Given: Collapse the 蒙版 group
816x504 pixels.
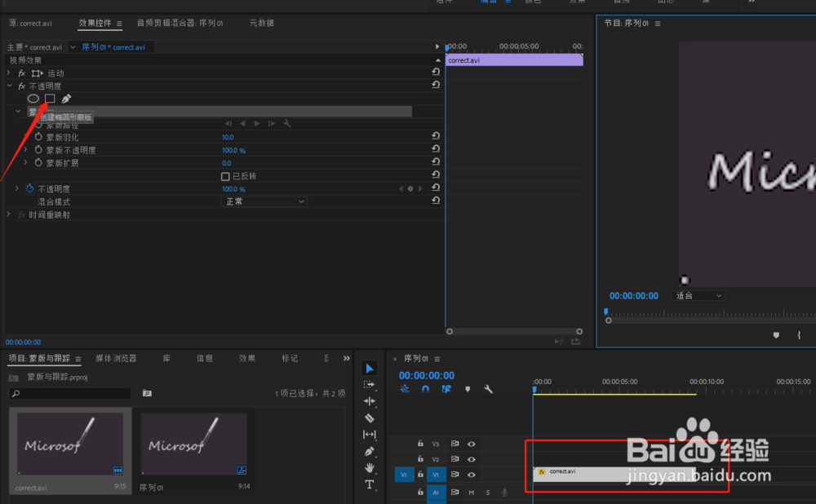Looking at the screenshot, I should (18, 111).
